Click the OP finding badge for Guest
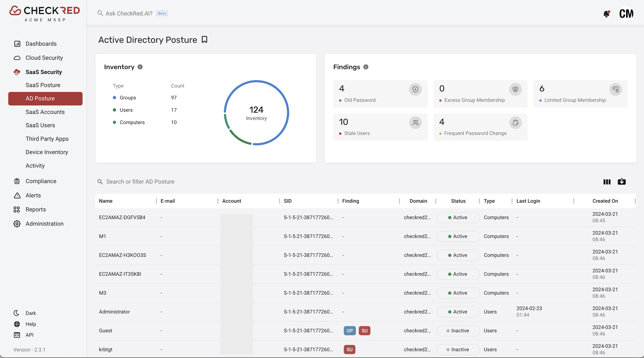Image resolution: width=644 pixels, height=358 pixels. [350, 330]
